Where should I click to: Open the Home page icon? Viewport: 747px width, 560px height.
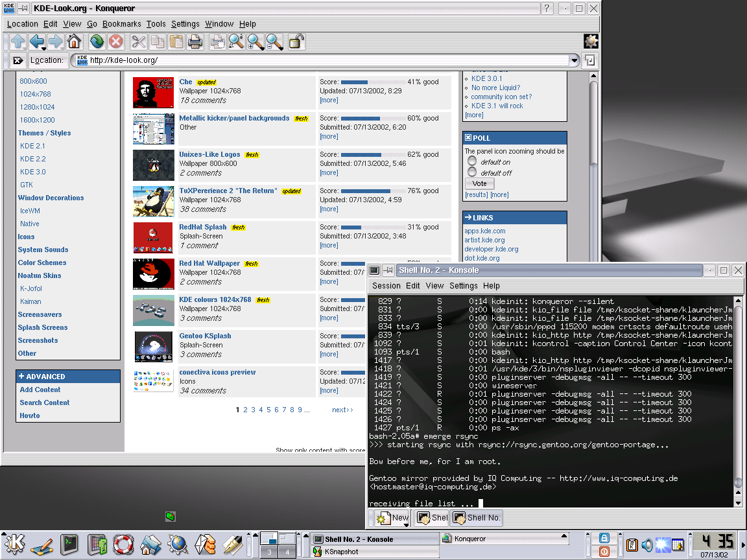74,42
